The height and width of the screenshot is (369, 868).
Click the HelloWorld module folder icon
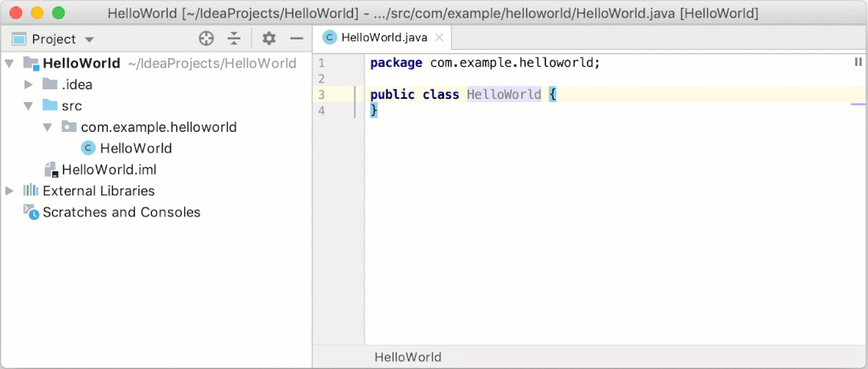[31, 64]
